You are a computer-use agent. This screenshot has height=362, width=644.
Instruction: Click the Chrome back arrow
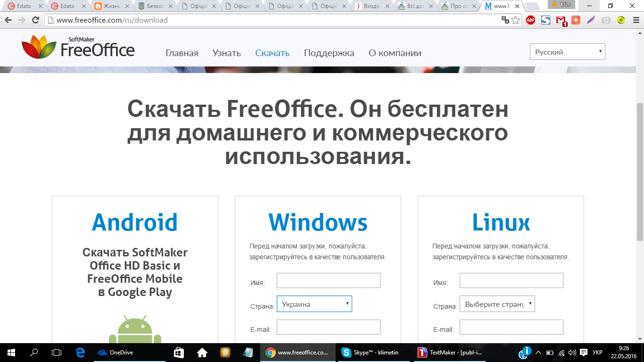(x=8, y=20)
